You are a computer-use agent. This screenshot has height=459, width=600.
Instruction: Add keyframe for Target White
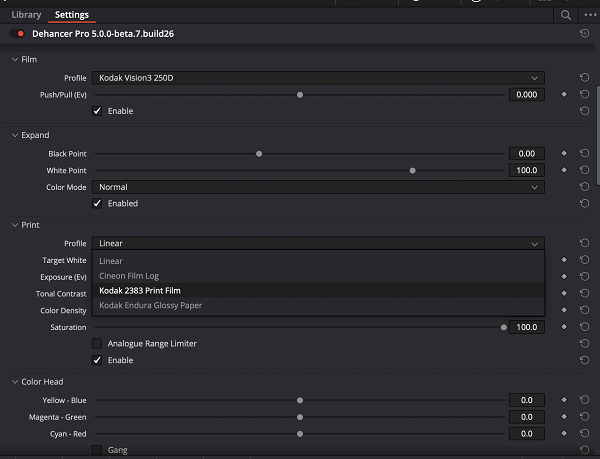pos(564,260)
